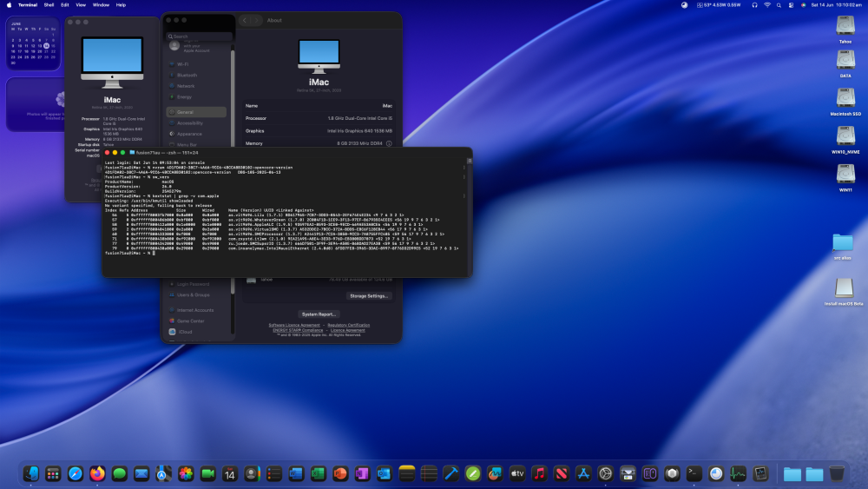Open the View menu
Viewport: 868px width, 489px height.
[x=81, y=5]
